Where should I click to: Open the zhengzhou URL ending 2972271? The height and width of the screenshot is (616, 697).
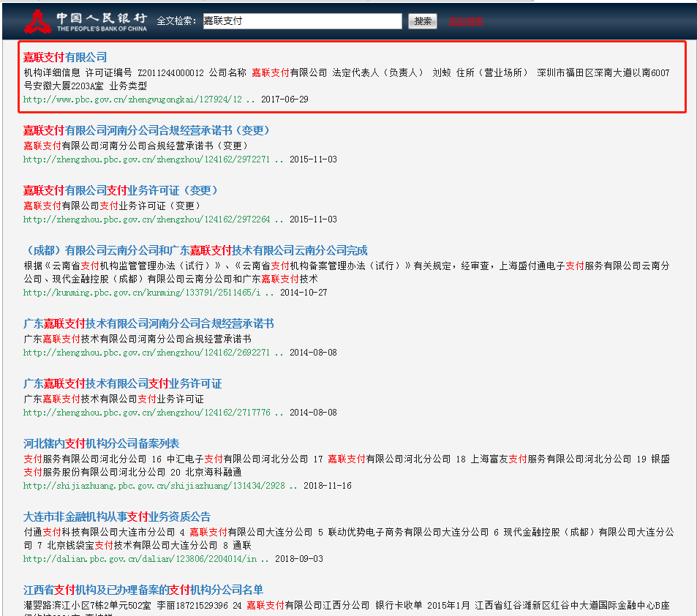click(154, 159)
